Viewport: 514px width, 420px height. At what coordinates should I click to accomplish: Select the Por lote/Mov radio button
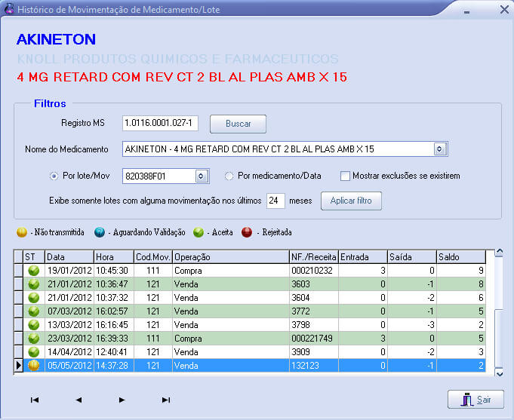coord(54,176)
